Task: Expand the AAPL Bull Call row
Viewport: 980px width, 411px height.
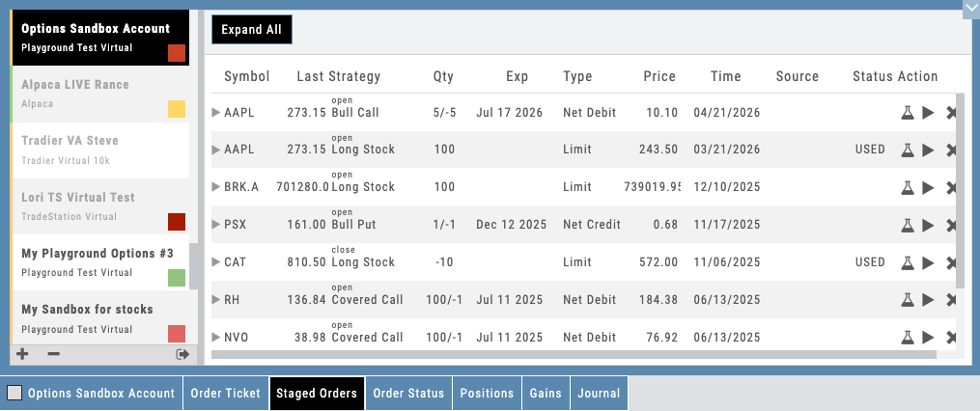Action: tap(216, 113)
